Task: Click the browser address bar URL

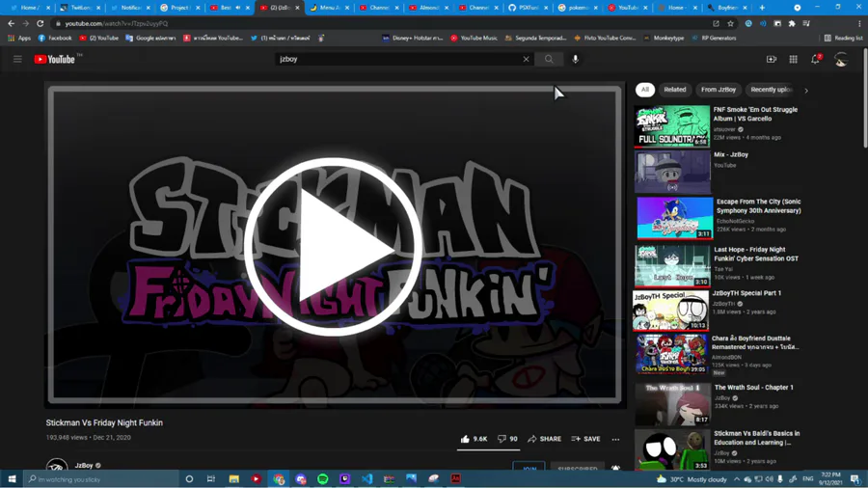Action: point(117,24)
